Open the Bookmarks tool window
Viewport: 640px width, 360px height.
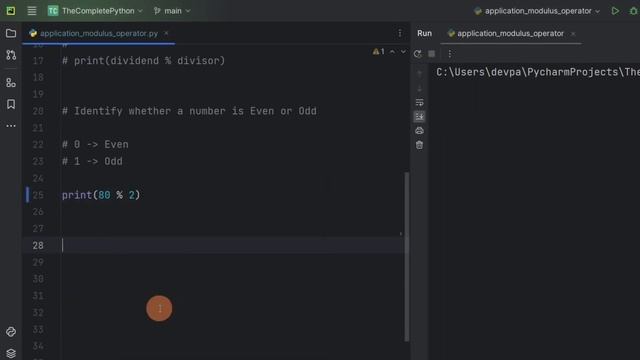coord(11,104)
